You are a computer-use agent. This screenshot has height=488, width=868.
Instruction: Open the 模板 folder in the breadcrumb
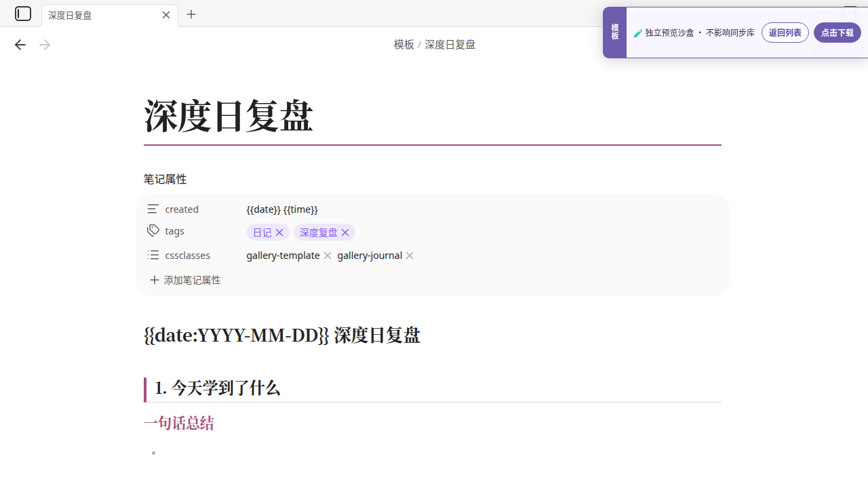tap(404, 45)
